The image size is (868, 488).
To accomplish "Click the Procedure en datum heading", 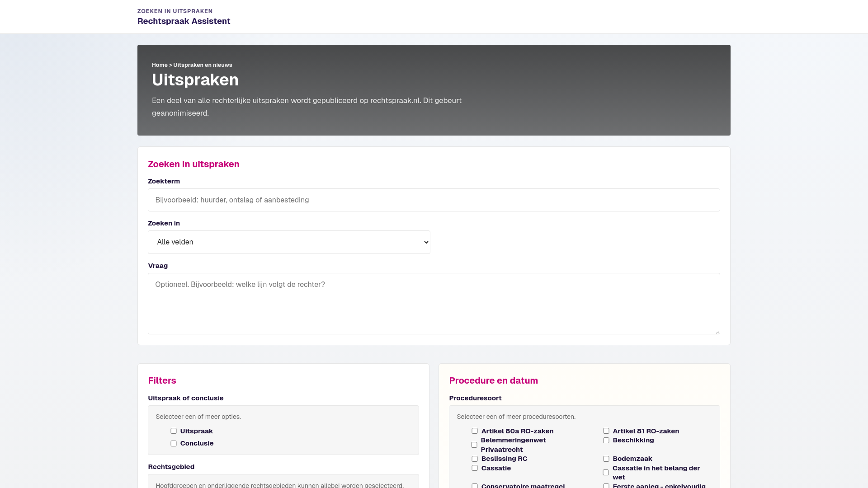I will [x=494, y=381].
